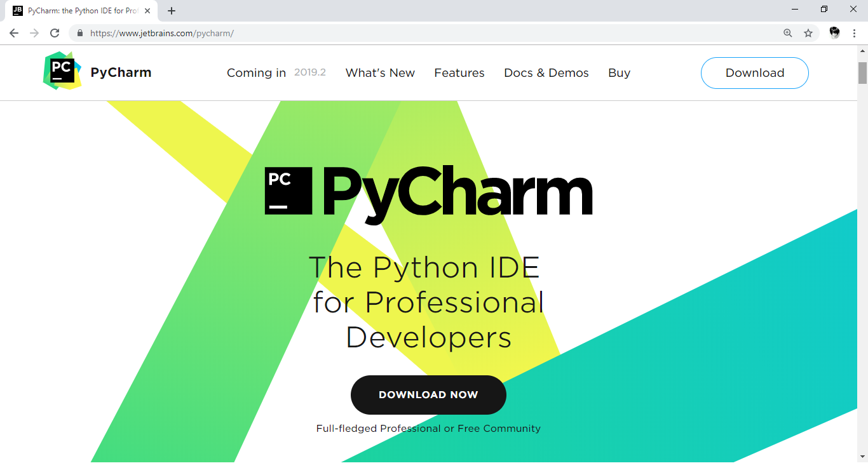Open the What's New menu item

(x=380, y=73)
